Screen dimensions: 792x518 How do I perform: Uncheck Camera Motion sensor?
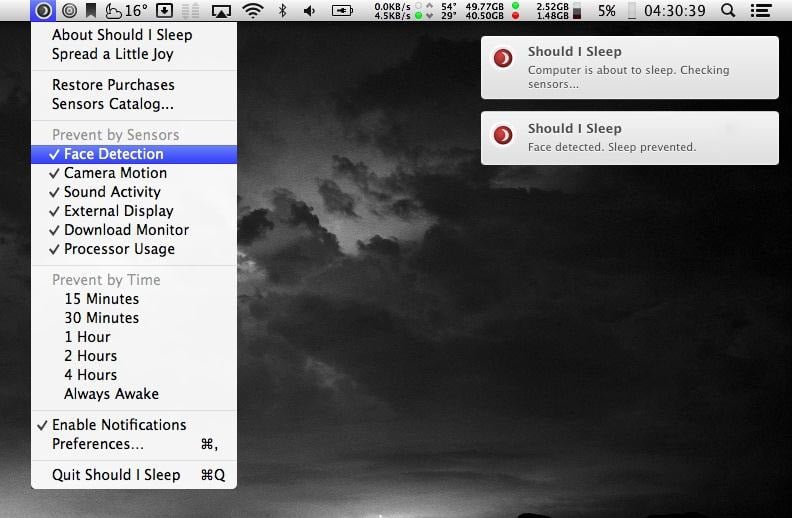pyautogui.click(x=115, y=173)
